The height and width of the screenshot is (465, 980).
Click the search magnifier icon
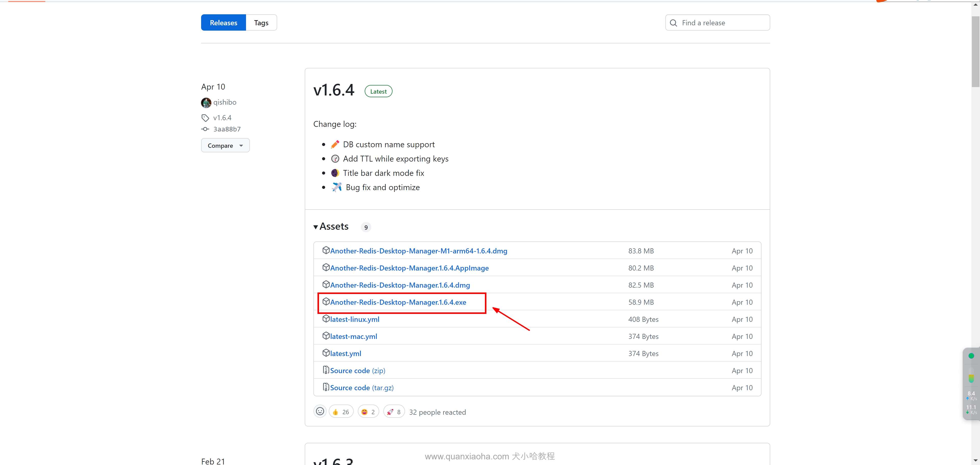point(673,23)
